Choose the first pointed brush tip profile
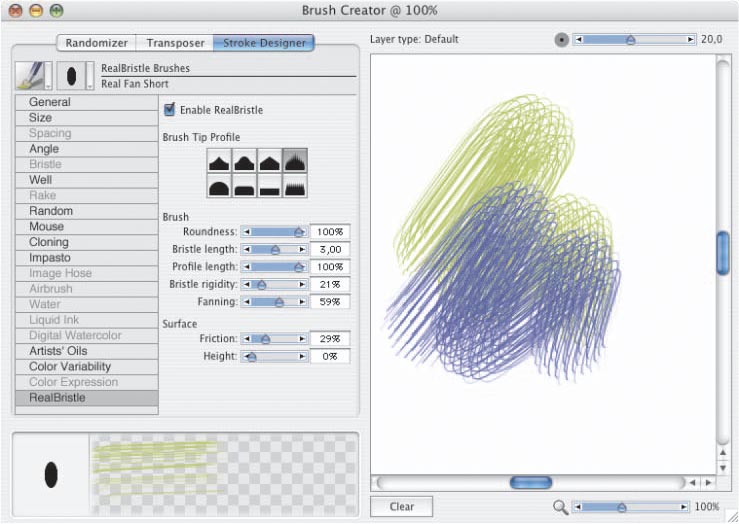739x524 pixels. (219, 160)
